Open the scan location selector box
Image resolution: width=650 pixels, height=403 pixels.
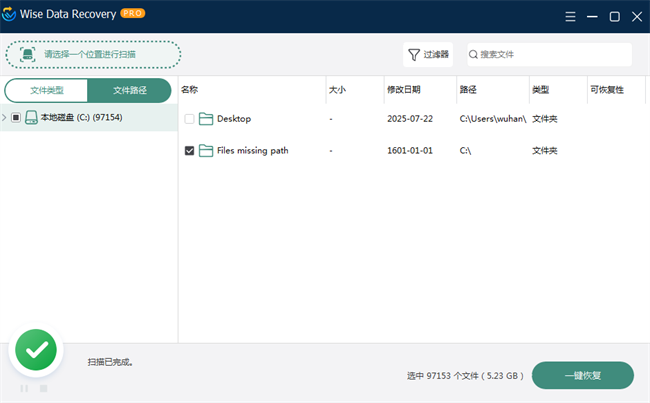click(93, 54)
